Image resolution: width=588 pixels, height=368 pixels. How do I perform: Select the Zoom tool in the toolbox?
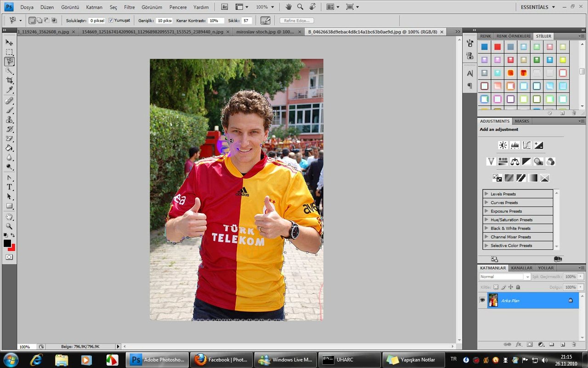[9, 226]
